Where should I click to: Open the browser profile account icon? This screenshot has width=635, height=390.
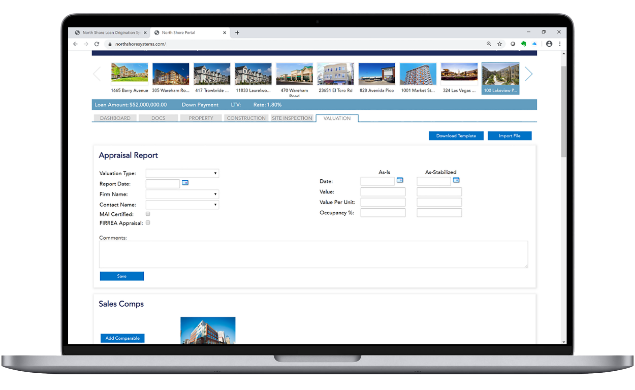[549, 44]
